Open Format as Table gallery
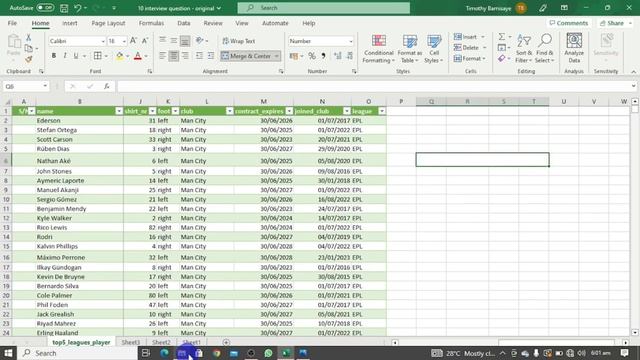The width and height of the screenshot is (640, 360). [x=409, y=49]
